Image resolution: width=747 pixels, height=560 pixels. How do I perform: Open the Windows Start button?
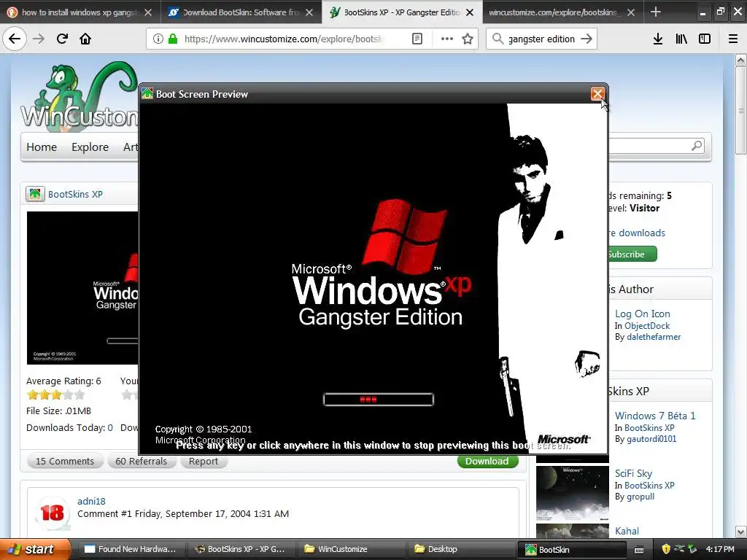pyautogui.click(x=34, y=549)
